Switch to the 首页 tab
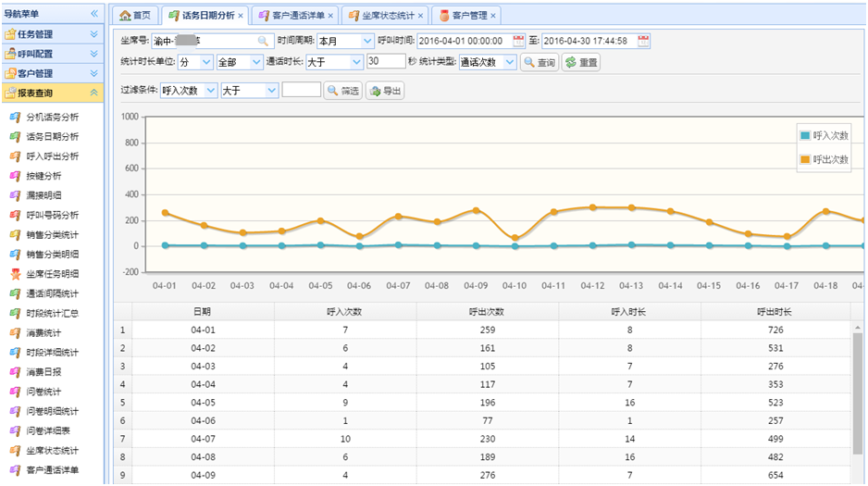The height and width of the screenshot is (486, 868). [135, 15]
